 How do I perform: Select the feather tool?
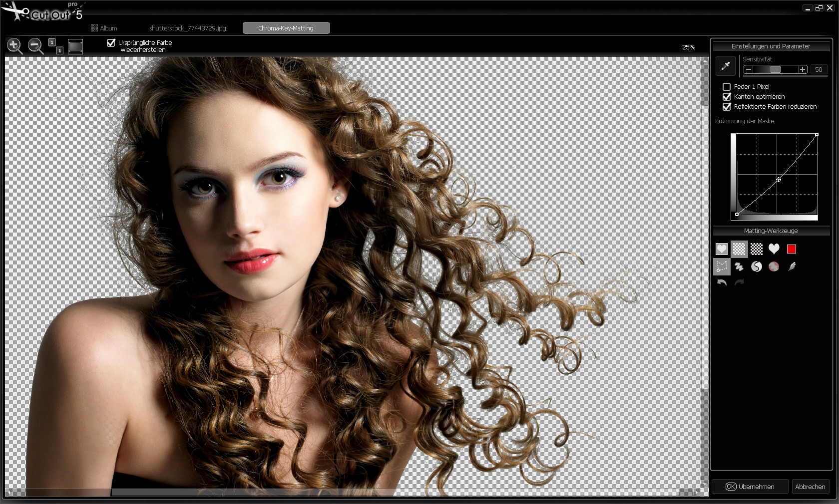tap(792, 266)
